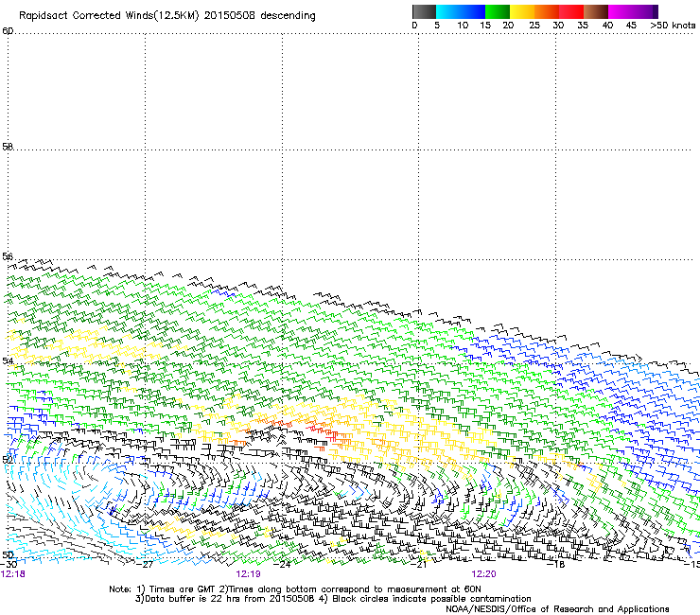Click the 'Times are GMT' note line
The image size is (700, 615).
(295, 589)
